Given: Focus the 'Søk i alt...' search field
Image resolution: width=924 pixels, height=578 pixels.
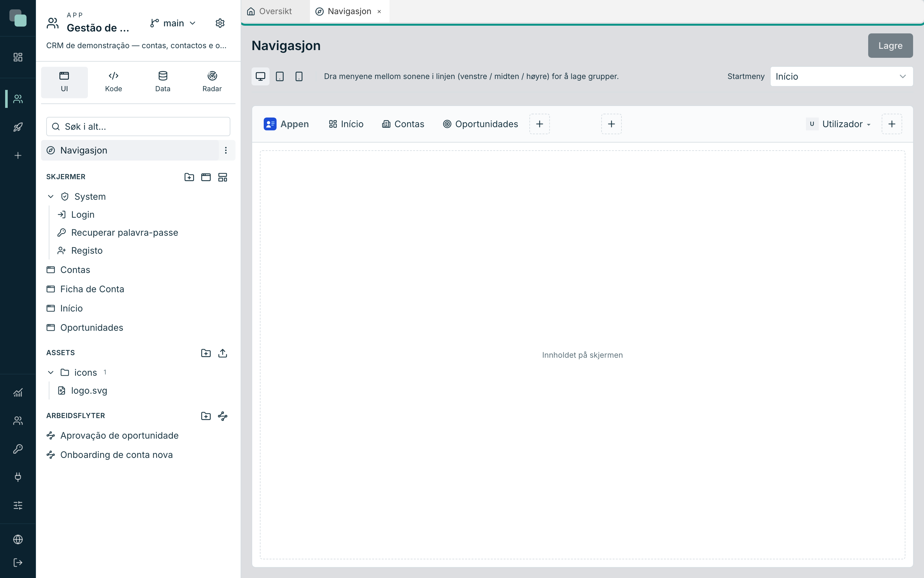Looking at the screenshot, I should (x=138, y=127).
